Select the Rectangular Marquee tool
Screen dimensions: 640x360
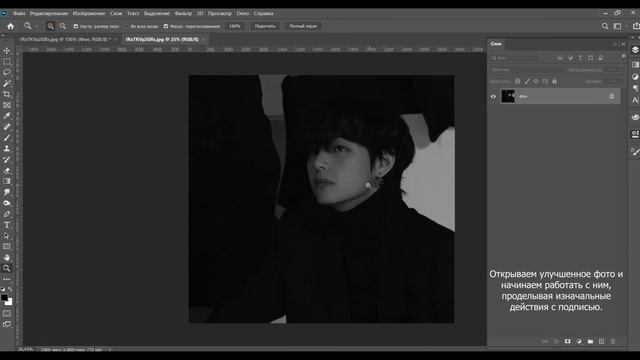point(7,62)
